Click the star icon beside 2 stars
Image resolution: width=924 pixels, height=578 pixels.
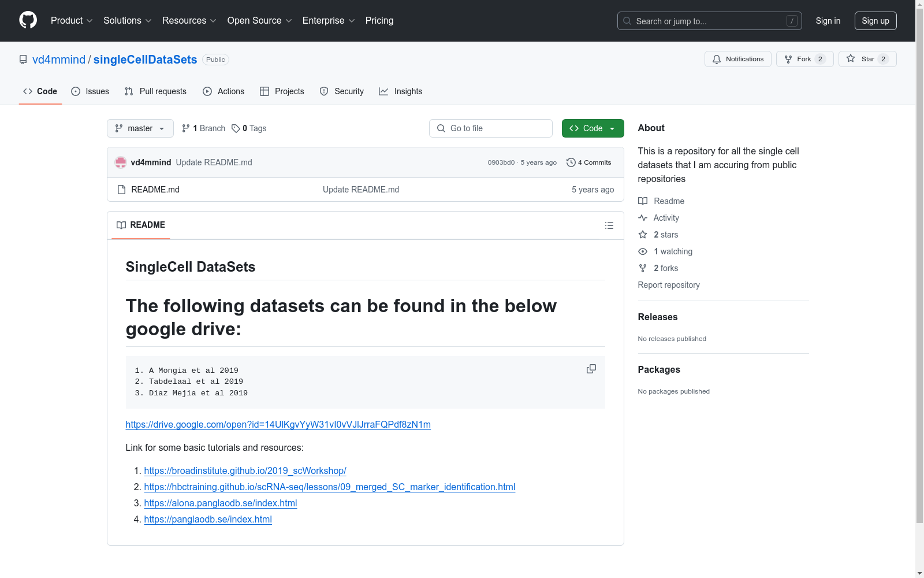643,235
